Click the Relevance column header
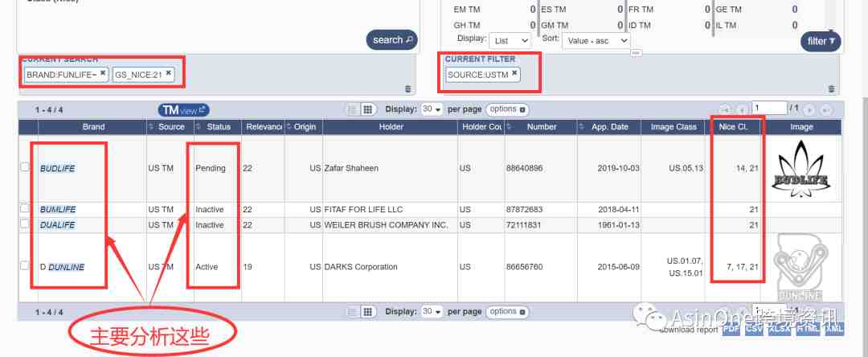Screen dimensions: 868x357 pos(264,127)
